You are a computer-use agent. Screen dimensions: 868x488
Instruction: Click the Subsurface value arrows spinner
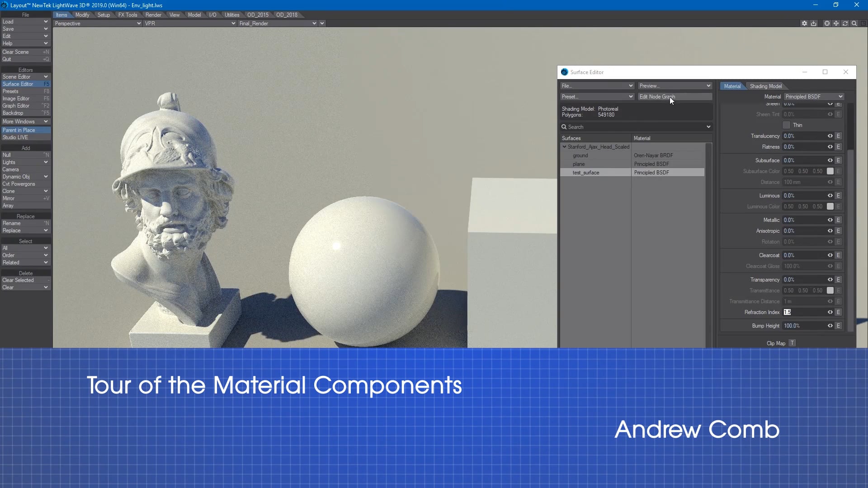[x=830, y=160]
